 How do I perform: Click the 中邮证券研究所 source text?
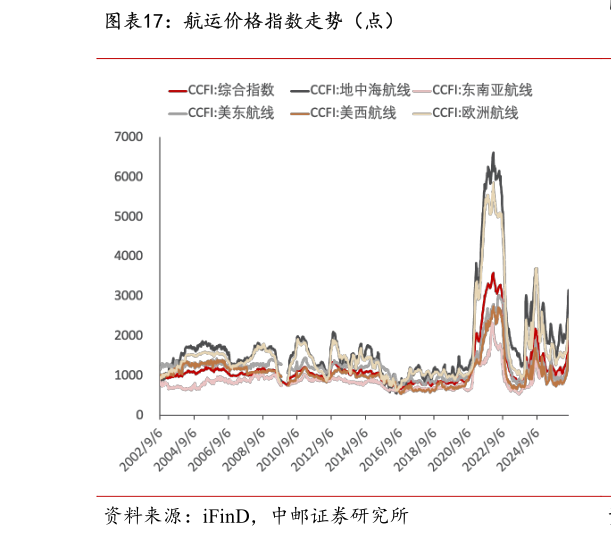click(340, 516)
